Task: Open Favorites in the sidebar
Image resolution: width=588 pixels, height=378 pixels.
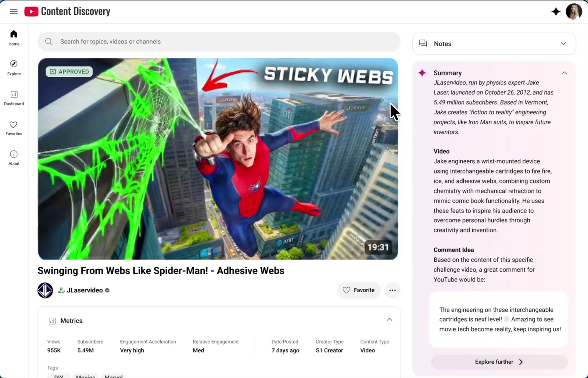Action: pos(14,128)
